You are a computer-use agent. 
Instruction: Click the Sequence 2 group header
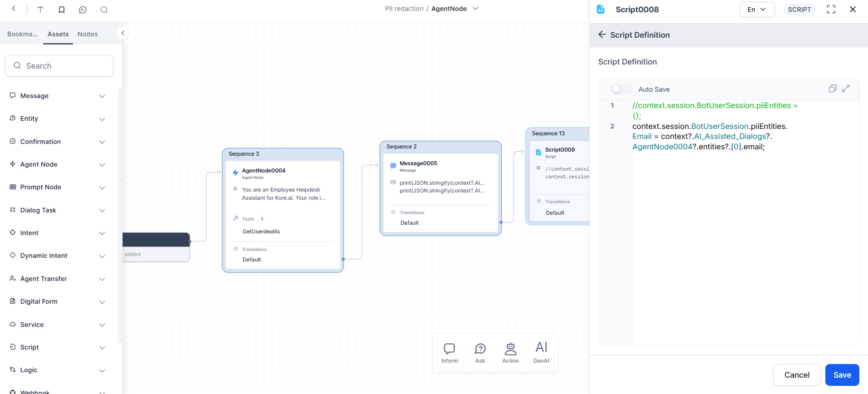click(x=440, y=147)
